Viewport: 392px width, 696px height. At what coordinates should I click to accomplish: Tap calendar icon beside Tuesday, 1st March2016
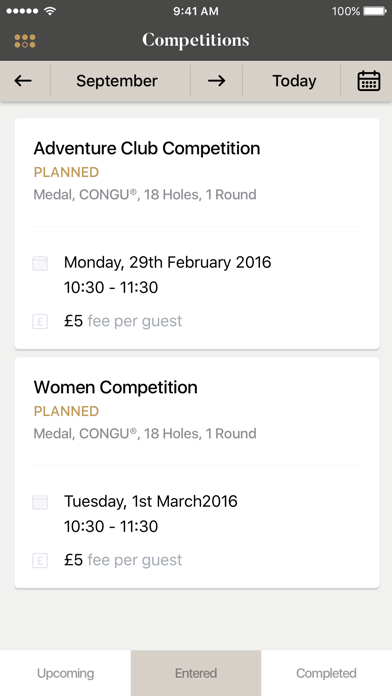point(40,502)
